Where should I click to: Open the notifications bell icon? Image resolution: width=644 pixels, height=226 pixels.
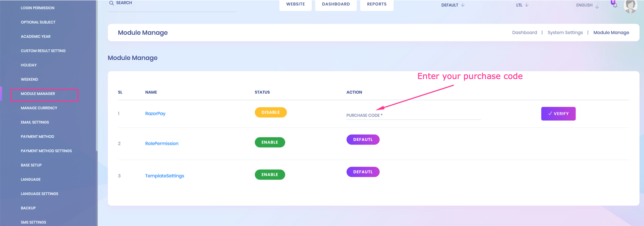tap(615, 5)
